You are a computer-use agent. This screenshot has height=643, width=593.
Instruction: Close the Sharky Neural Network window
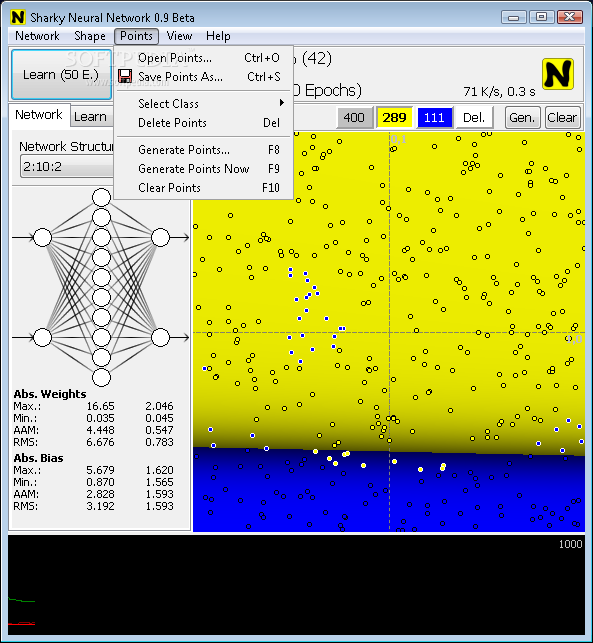click(x=570, y=17)
